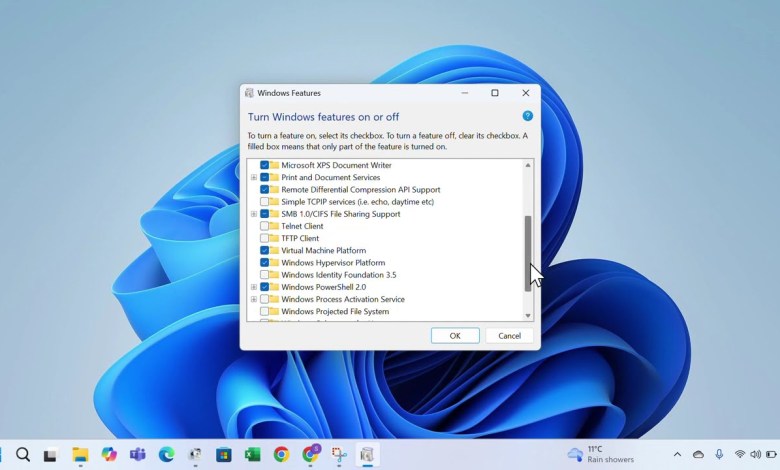780x470 pixels.
Task: Show hidden system tray icons
Action: tap(677, 454)
